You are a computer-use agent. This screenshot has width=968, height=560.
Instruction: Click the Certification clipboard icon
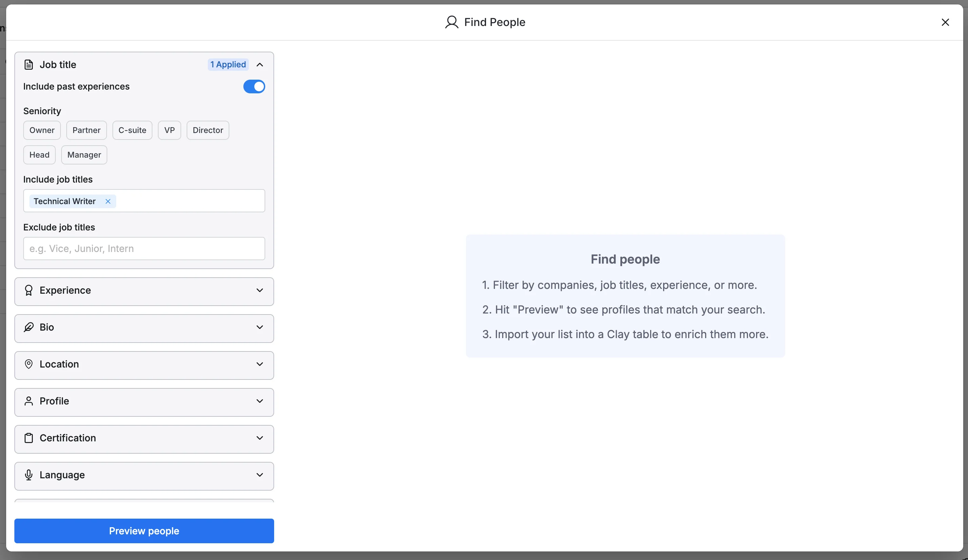[28, 438]
